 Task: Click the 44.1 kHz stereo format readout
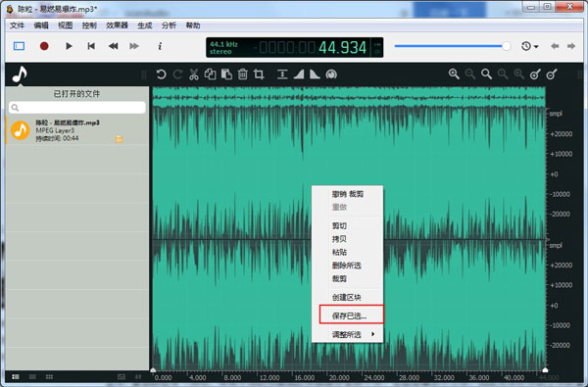click(x=223, y=48)
